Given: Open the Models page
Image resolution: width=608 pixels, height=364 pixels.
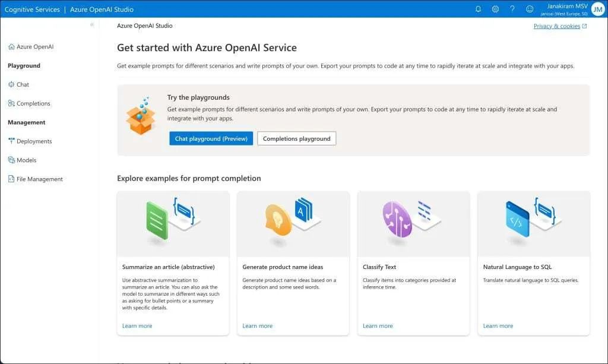Looking at the screenshot, I should 22,160.
